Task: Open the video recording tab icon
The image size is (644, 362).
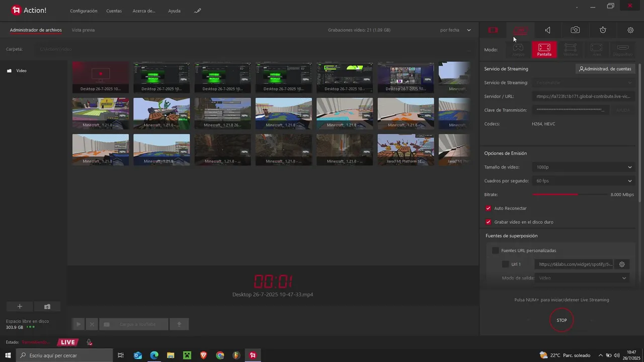Action: (x=493, y=30)
